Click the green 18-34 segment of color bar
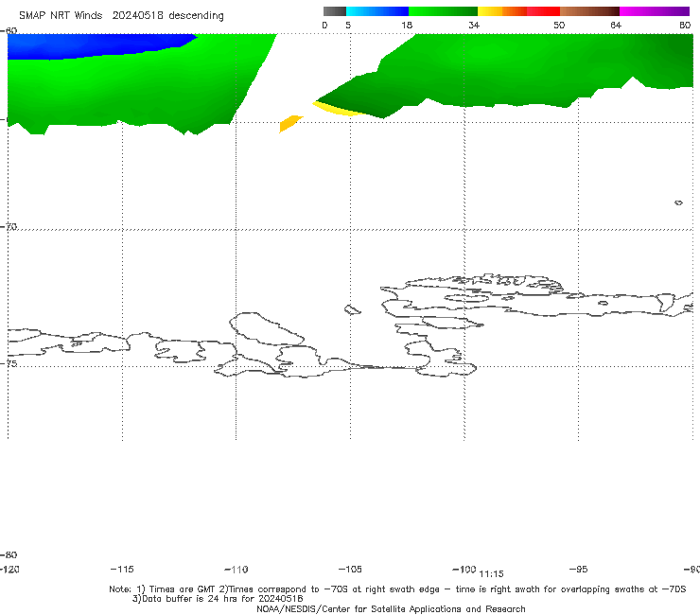 pyautogui.click(x=443, y=11)
